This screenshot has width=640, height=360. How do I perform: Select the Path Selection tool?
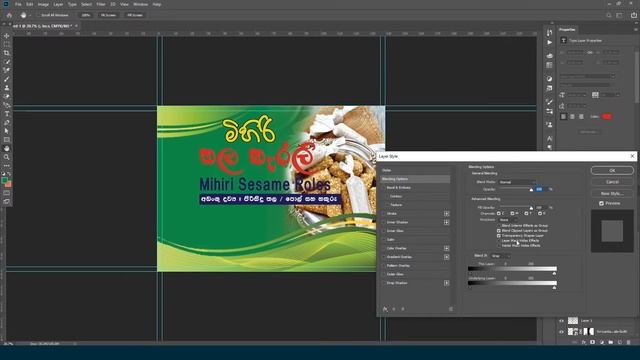(7, 131)
